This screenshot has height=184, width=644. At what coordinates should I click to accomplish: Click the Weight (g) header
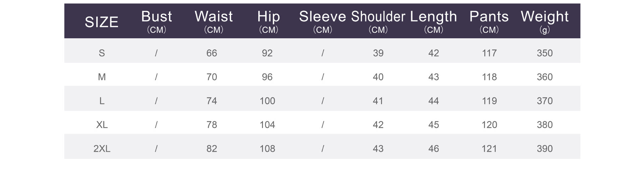coord(545,22)
